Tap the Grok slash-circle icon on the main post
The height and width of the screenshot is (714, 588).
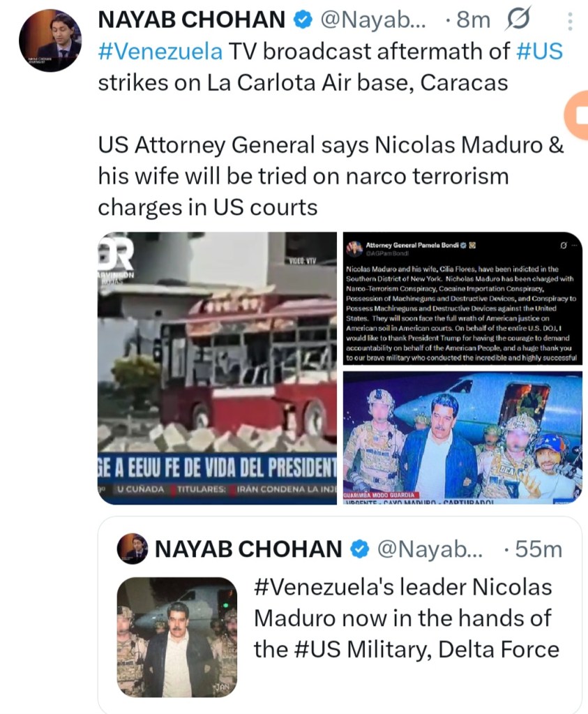[x=517, y=20]
